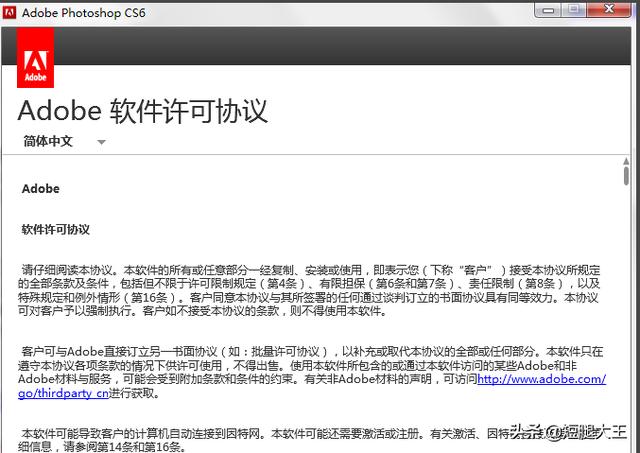This screenshot has height=453, width=640.
Task: Maximize the Adobe Photoshop CS6 window
Action: tap(574, 9)
